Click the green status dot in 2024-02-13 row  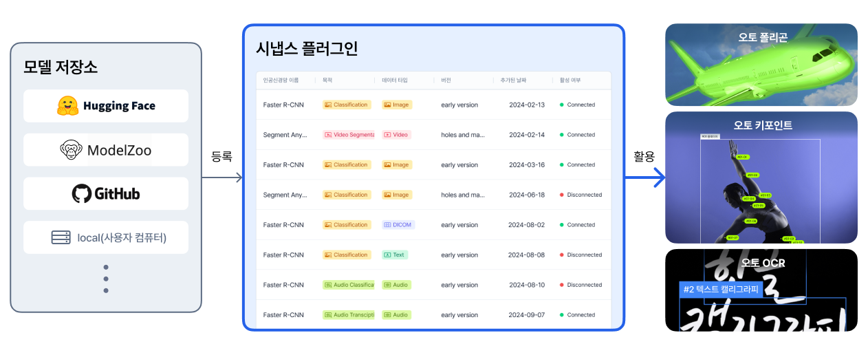click(562, 105)
